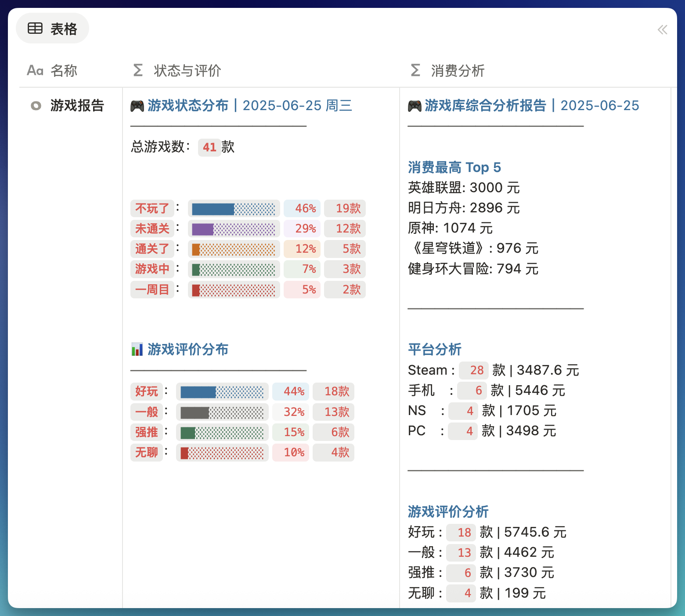Click the orange 通关了 progress bar
Image resolution: width=685 pixels, height=616 pixels.
(x=234, y=249)
